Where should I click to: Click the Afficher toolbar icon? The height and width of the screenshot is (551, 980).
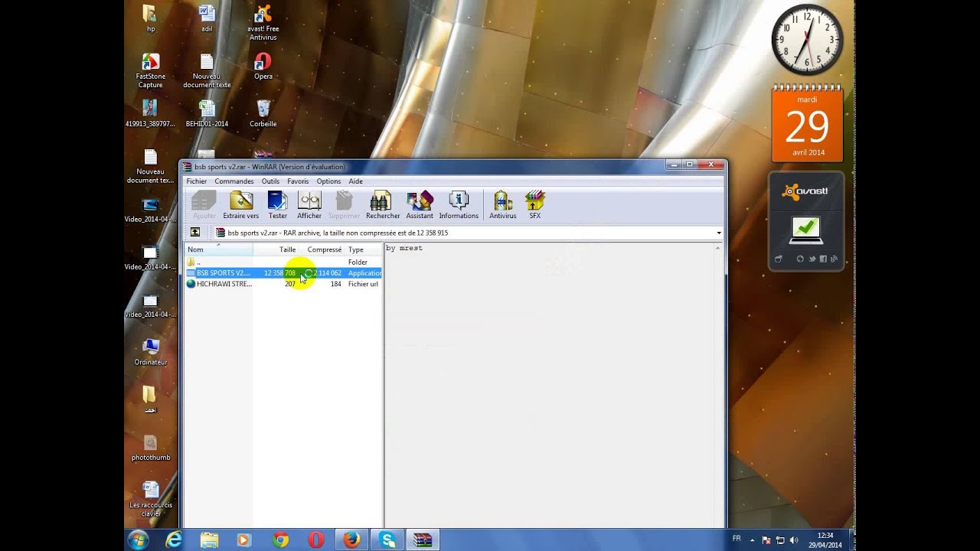pyautogui.click(x=309, y=205)
